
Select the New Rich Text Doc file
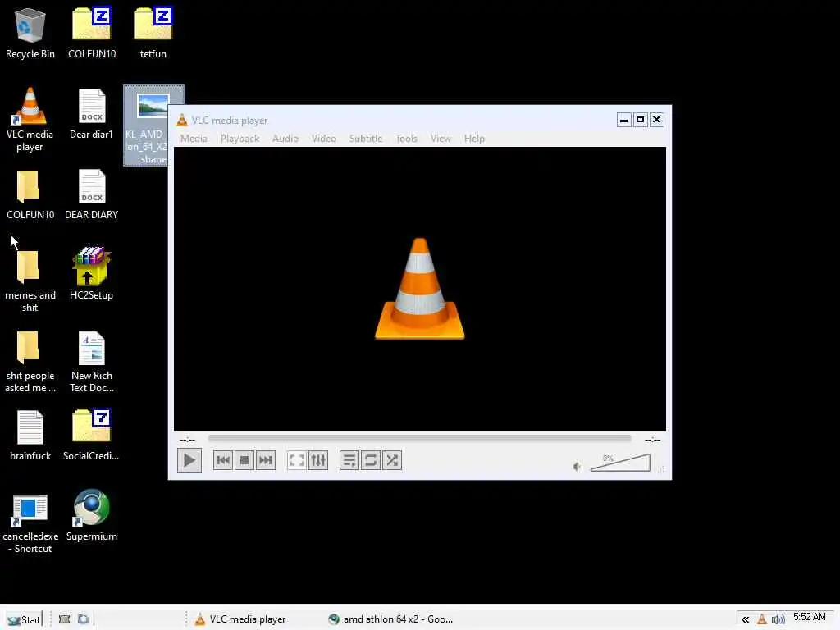(92, 362)
